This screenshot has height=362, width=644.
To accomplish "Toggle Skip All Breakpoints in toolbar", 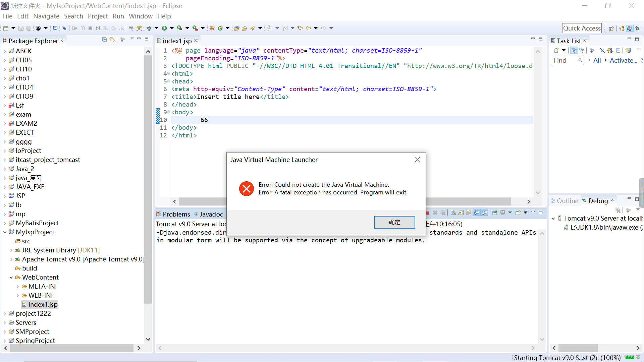I will coord(64,28).
